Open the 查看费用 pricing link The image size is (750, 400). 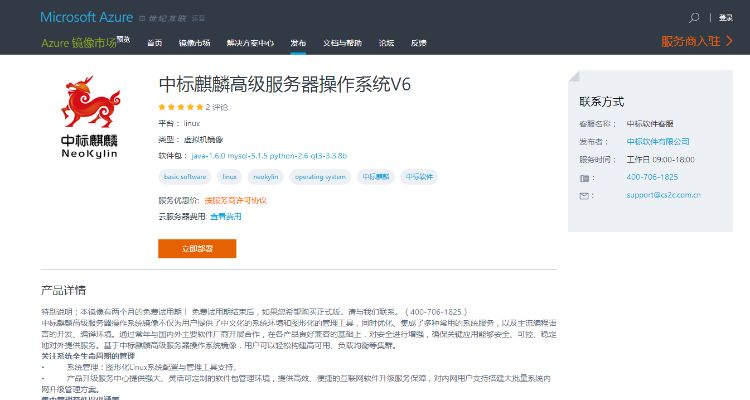[x=225, y=216]
